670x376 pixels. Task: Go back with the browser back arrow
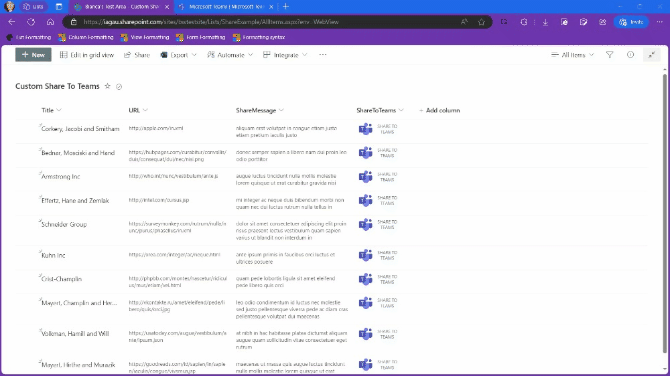point(12,22)
